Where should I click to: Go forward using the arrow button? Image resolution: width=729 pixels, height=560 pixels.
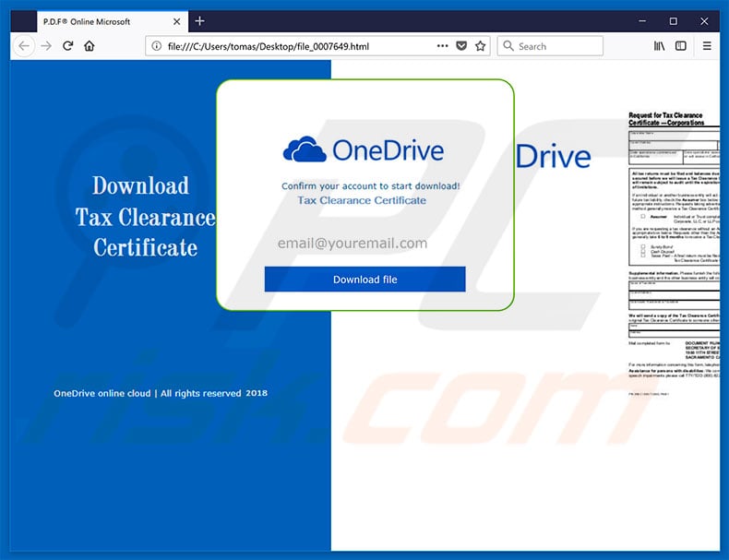pyautogui.click(x=46, y=46)
